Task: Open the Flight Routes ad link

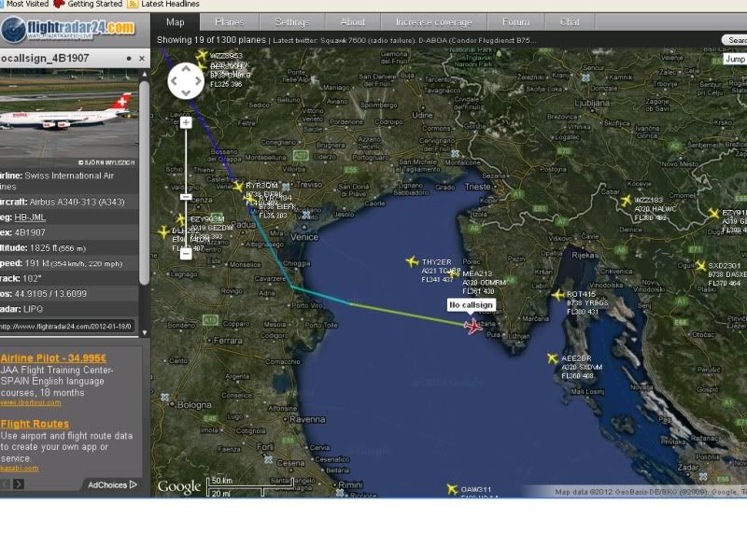Action: click(x=35, y=424)
